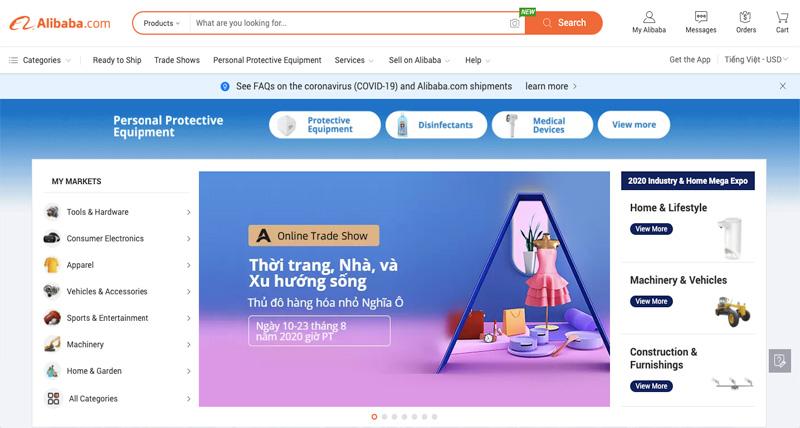This screenshot has width=800, height=428.
Task: Dismiss the COVID-19 FAQ banner
Action: click(x=783, y=86)
